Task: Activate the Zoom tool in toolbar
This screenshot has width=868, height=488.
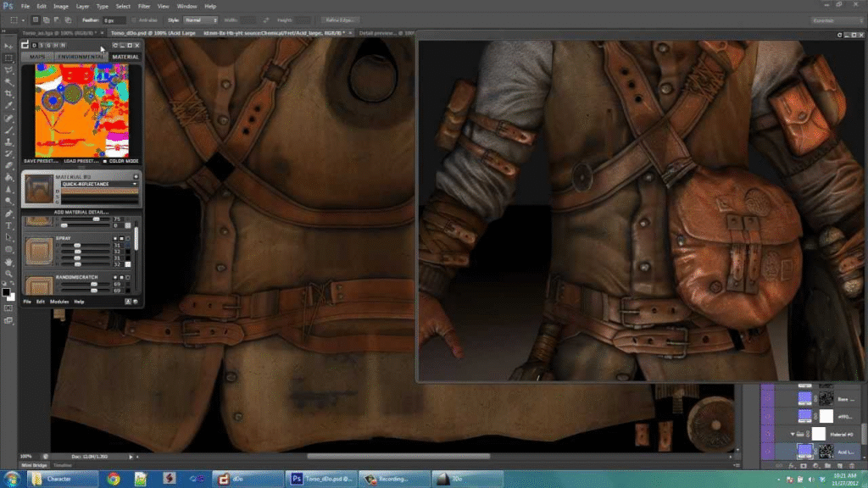Action: (8, 274)
